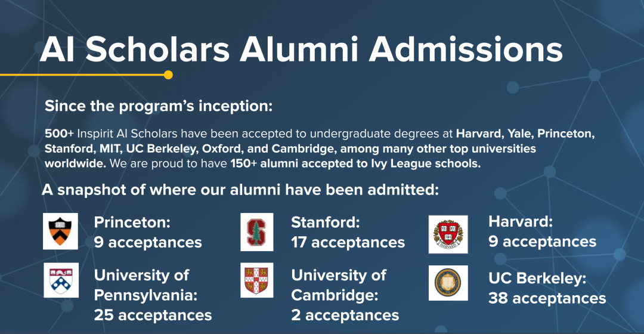
Task: Click the "Stanford: 17 acceptances" label
Action: pos(348,232)
